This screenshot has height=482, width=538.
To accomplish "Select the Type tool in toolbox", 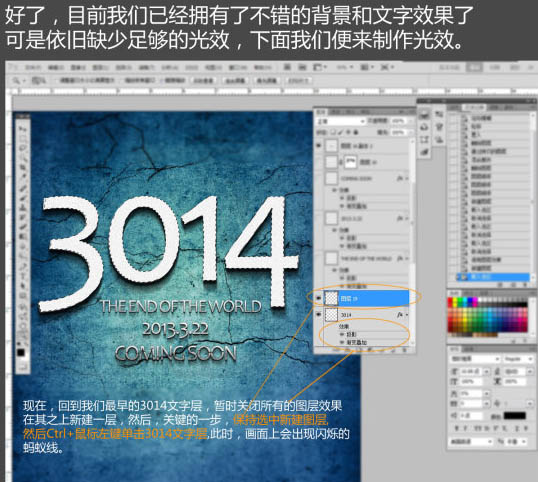I will click(23, 276).
